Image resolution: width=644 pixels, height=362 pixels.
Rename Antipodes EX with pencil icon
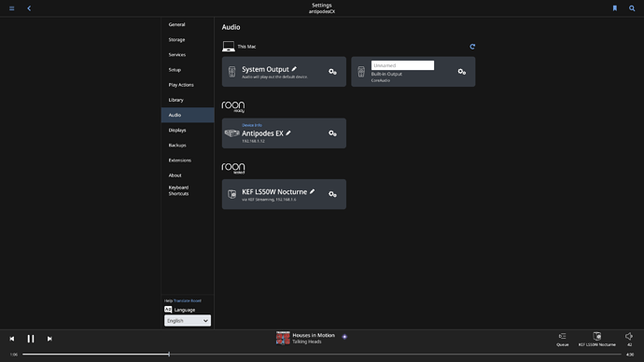pyautogui.click(x=288, y=133)
